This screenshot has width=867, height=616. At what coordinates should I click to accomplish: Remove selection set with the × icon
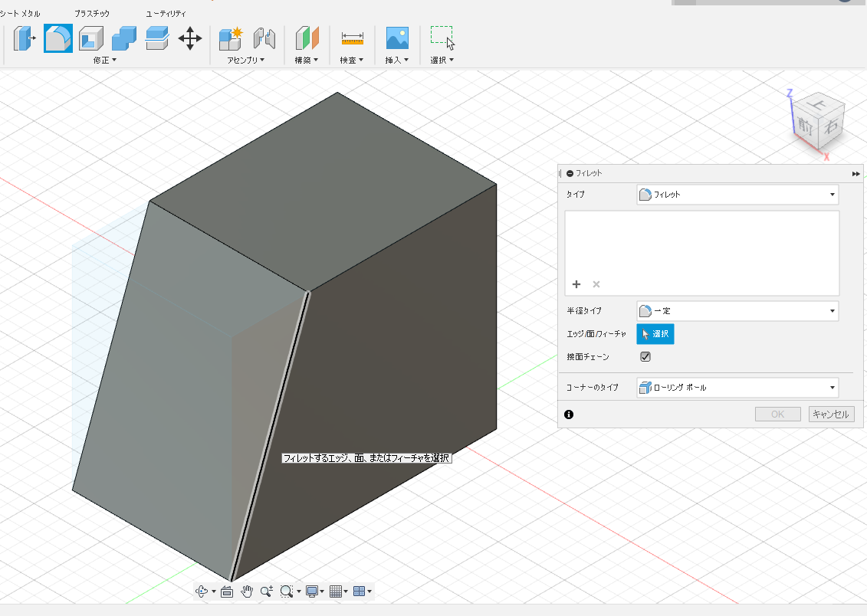596,284
